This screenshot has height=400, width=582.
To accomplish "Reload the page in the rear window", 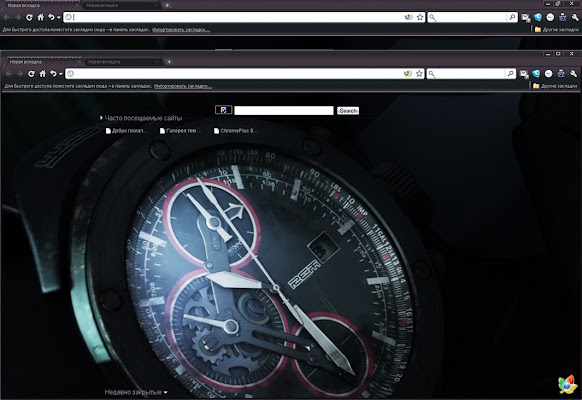I will coord(29,17).
